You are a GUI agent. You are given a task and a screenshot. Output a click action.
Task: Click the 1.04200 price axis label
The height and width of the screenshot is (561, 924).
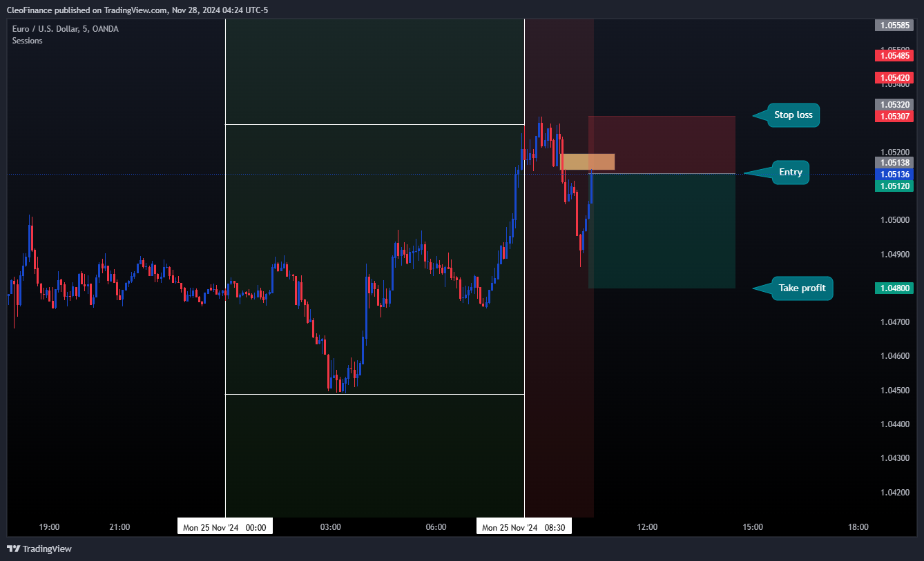coord(894,493)
